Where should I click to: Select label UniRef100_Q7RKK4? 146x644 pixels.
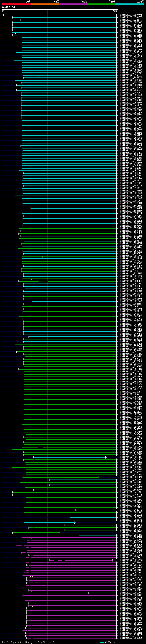131,344
